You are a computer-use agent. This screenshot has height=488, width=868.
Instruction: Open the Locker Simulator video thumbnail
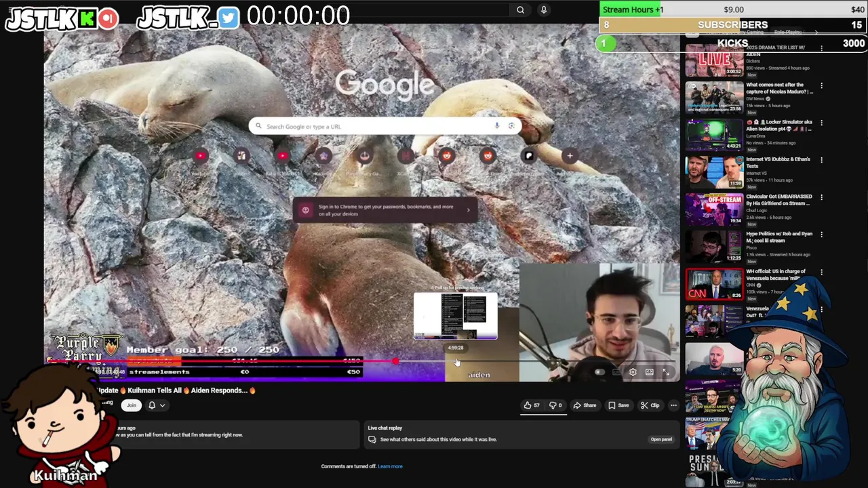(714, 135)
